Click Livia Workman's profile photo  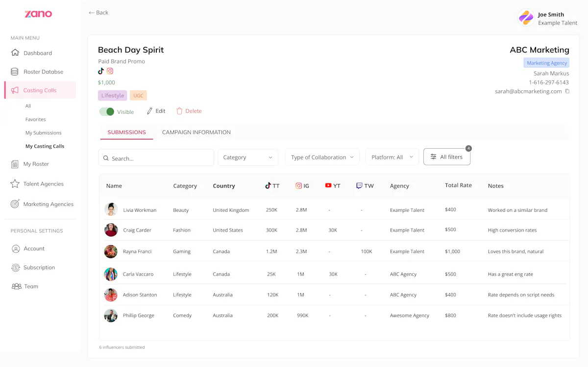click(x=111, y=210)
